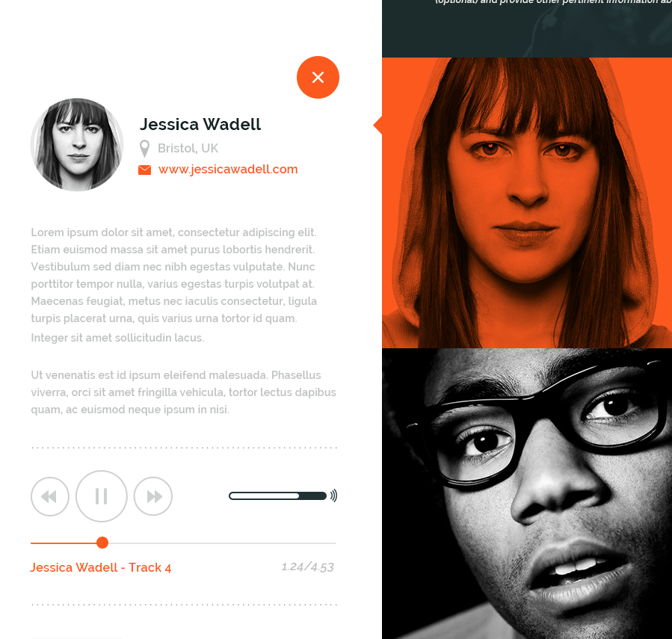
Task: Click the Jessica Wadell - Track 4 title
Action: tap(101, 567)
